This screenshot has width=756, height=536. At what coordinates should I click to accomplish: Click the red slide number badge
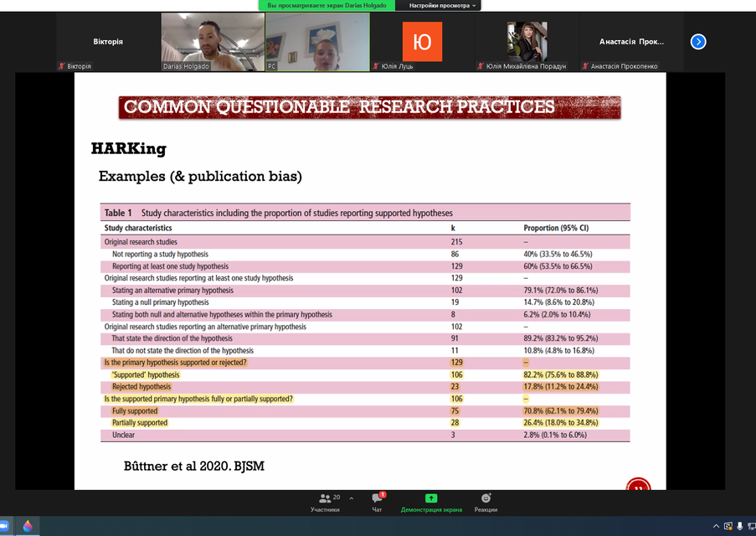coord(638,485)
